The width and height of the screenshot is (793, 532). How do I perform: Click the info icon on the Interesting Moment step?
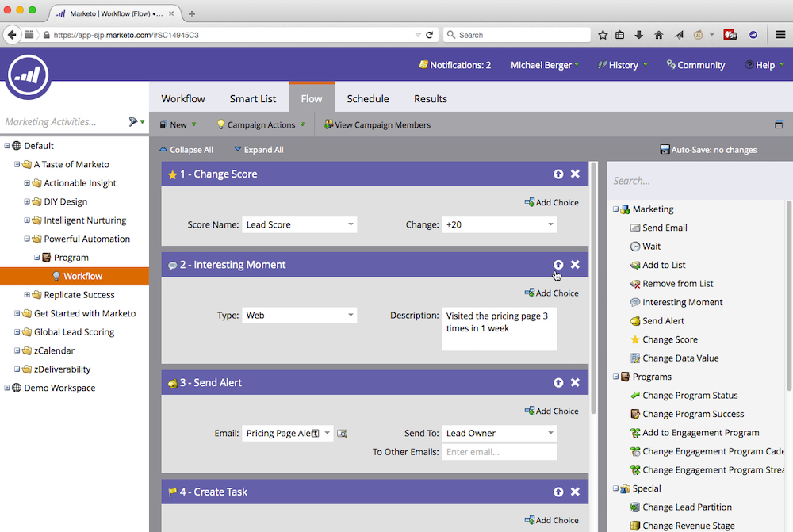click(558, 264)
